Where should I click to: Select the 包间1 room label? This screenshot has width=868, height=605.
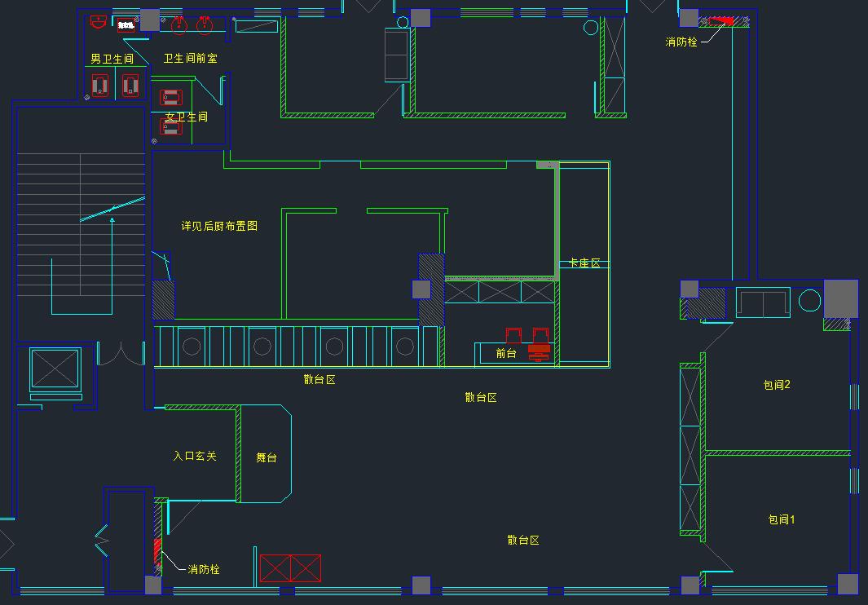781,519
